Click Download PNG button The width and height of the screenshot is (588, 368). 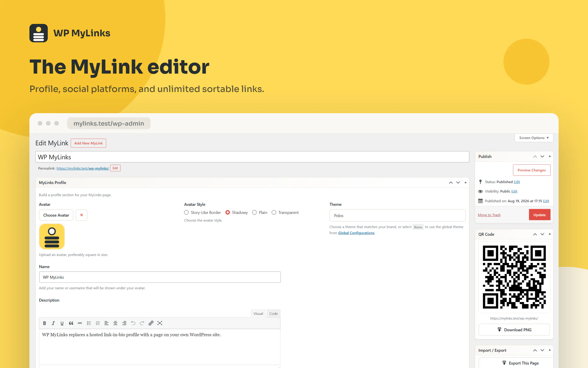click(514, 330)
